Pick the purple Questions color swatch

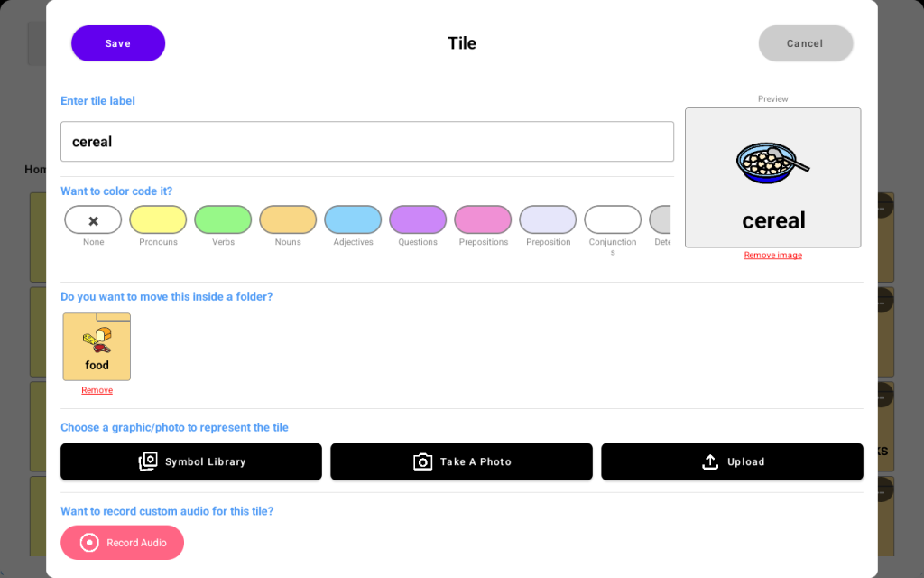418,219
